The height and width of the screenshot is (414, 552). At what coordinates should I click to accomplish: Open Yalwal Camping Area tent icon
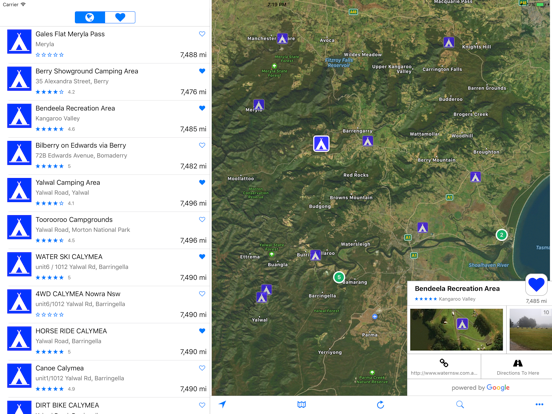click(x=19, y=190)
